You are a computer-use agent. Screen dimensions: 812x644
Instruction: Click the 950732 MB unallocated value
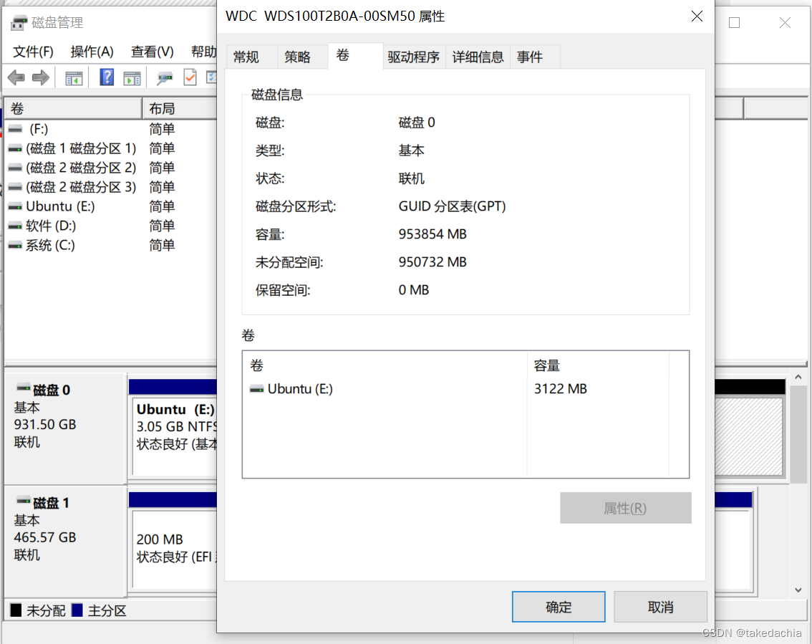tap(432, 262)
